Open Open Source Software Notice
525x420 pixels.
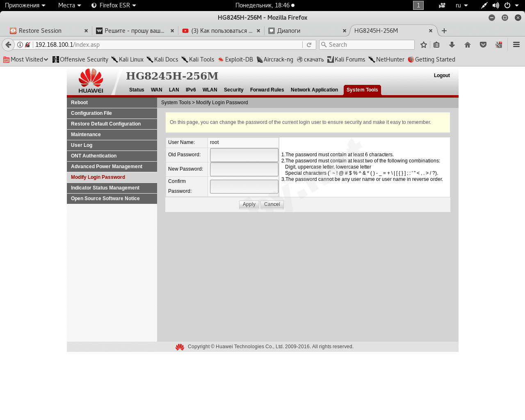[112, 199]
